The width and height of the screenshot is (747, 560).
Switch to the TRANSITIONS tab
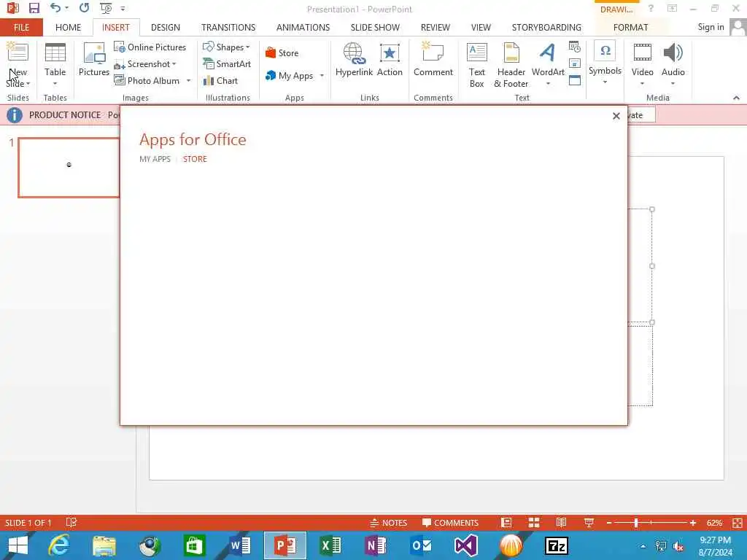[x=228, y=27]
